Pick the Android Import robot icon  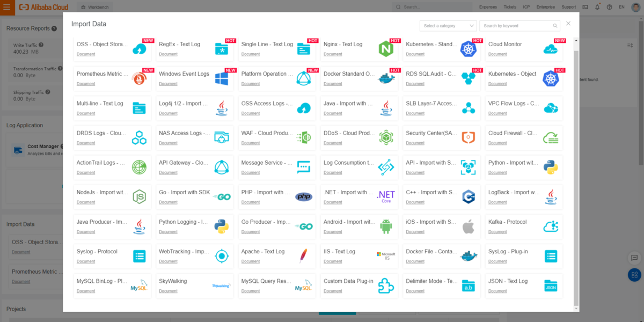[386, 226]
